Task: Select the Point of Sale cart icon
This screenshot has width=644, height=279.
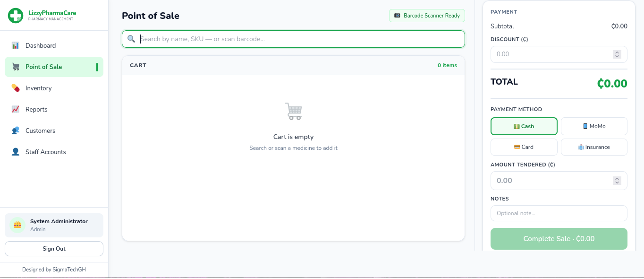Action: 16,67
